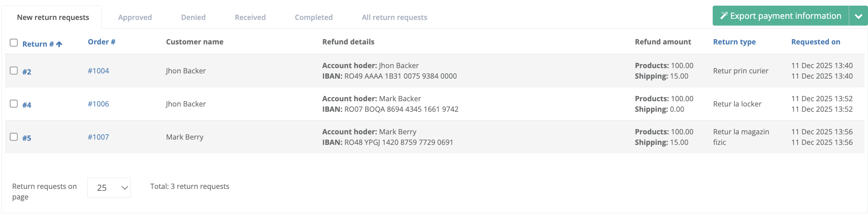Tick the checkbox for return #5
Image resolution: width=868 pixels, height=219 pixels.
click(x=14, y=137)
